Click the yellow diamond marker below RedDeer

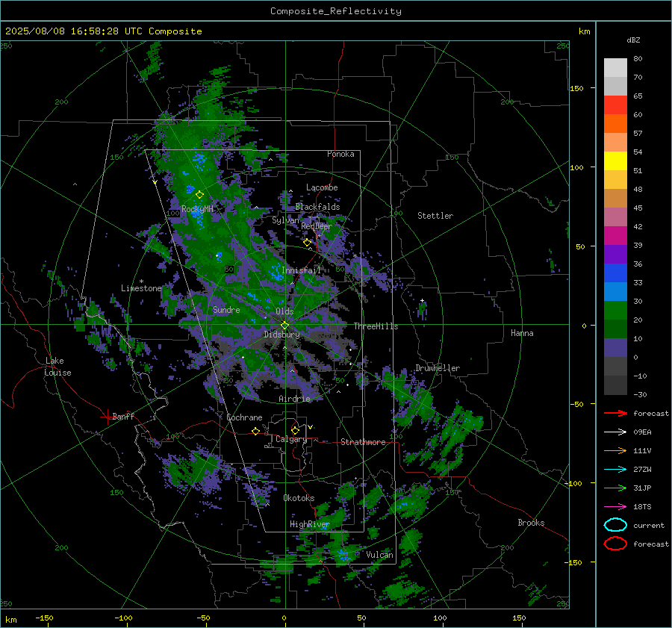[x=307, y=243]
